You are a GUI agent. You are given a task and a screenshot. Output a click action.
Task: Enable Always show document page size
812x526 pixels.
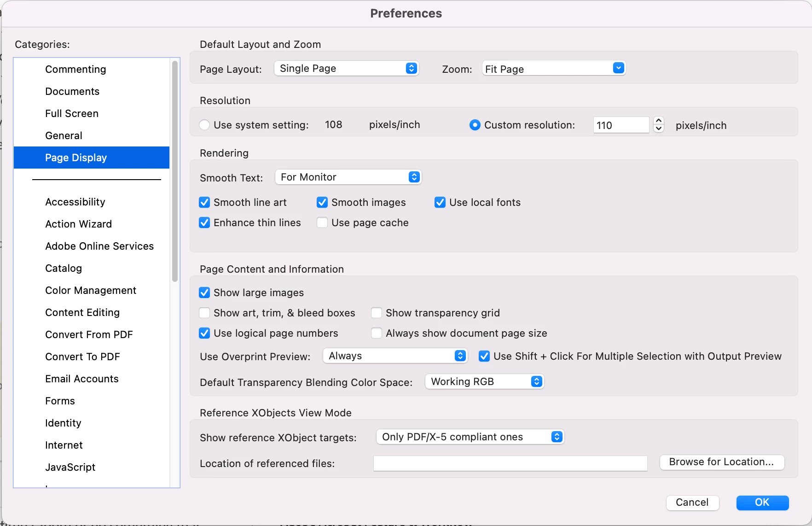377,333
